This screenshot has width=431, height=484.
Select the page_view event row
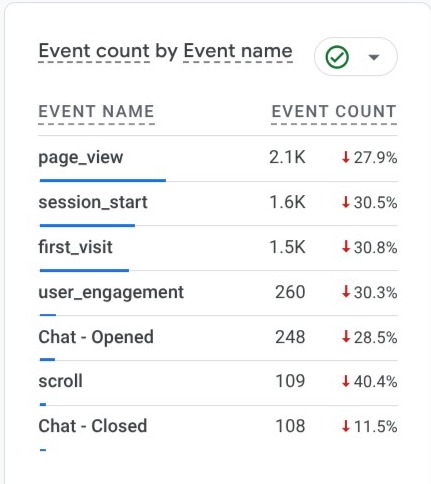218,159
